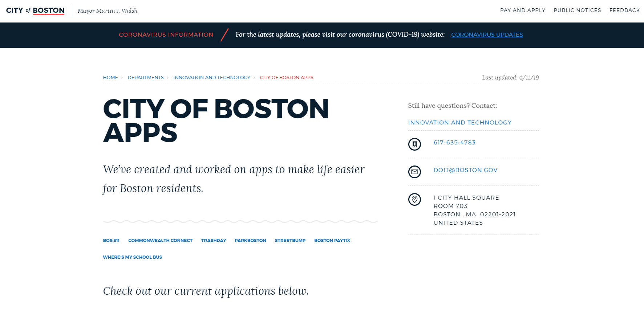Open the Boston PayTix section link
644x331 pixels.
[332, 241]
